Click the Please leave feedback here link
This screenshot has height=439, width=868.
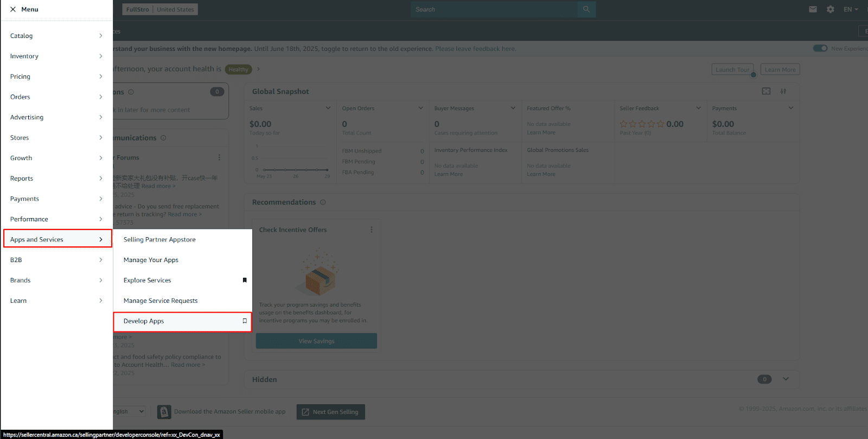(475, 49)
